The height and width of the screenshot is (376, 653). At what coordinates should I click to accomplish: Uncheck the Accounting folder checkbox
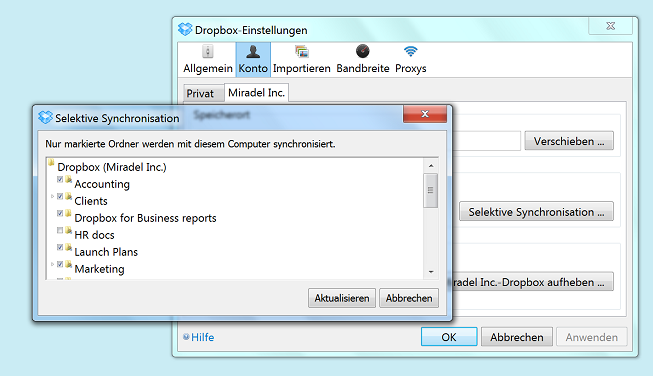coord(60,179)
